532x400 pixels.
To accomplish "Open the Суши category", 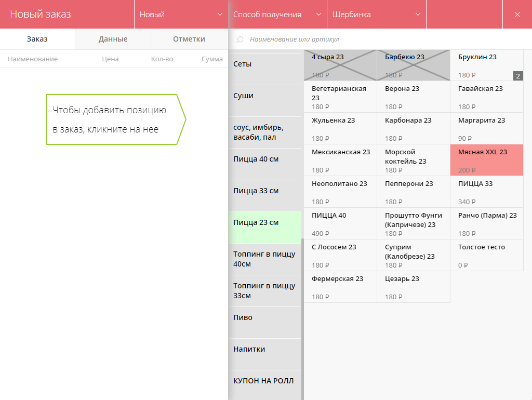I will click(x=264, y=96).
